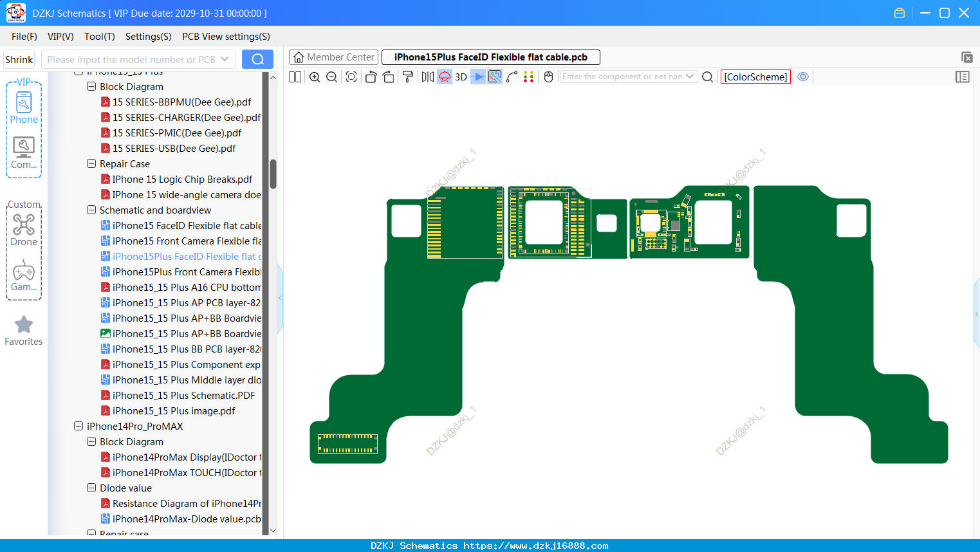Click the bottom connector on the flex cable
Image resolution: width=980 pixels, height=552 pixels.
(x=347, y=443)
